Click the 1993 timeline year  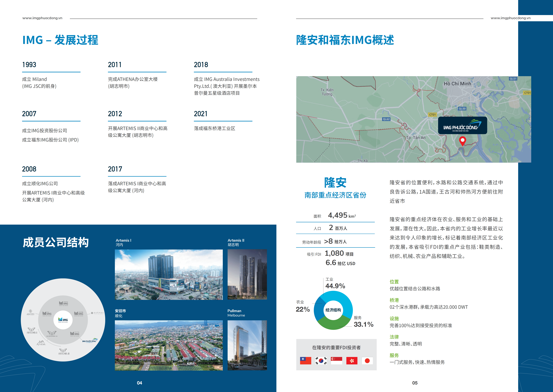tap(29, 65)
